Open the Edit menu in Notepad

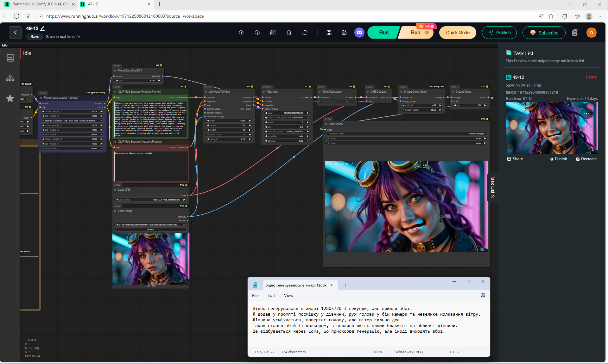(x=271, y=295)
